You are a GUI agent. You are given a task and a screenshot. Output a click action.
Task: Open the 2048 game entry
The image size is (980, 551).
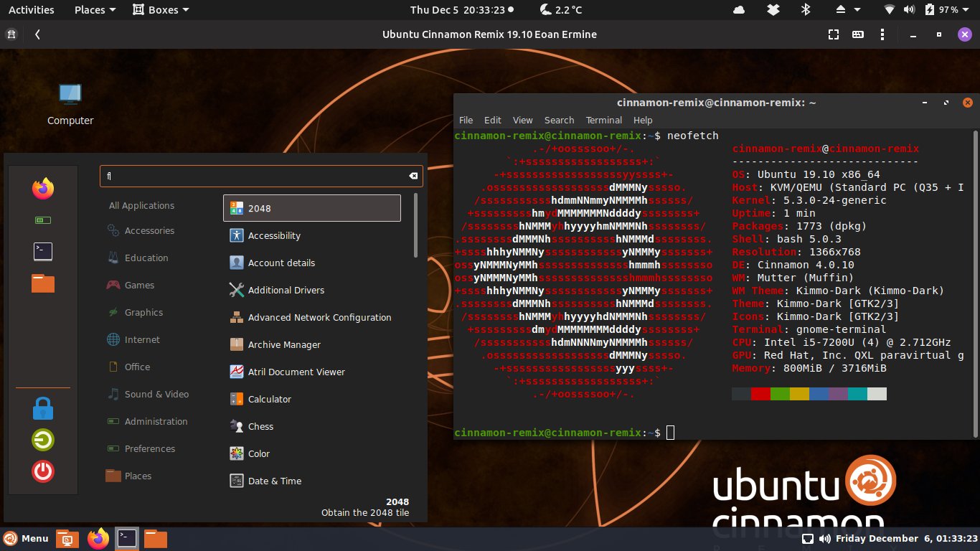[311, 208]
